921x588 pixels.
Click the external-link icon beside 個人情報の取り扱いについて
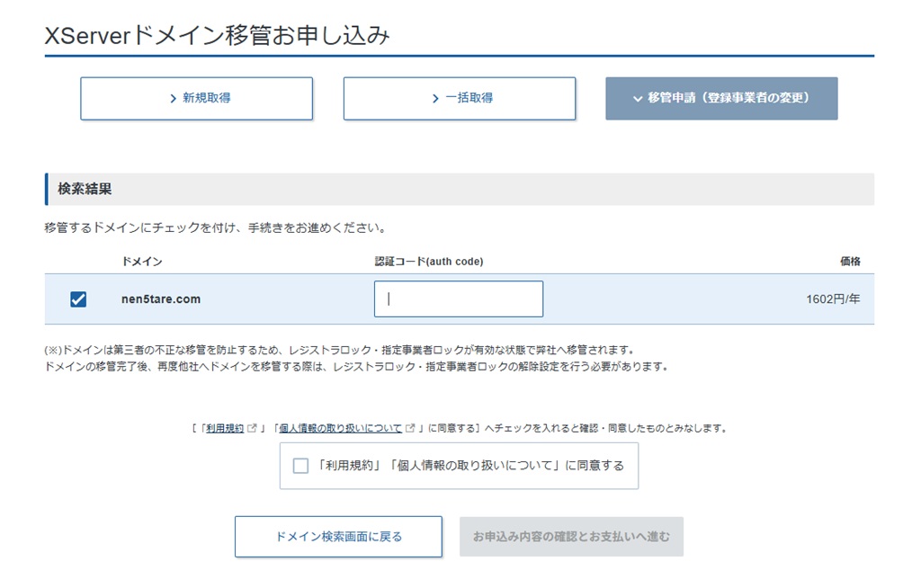coord(410,428)
